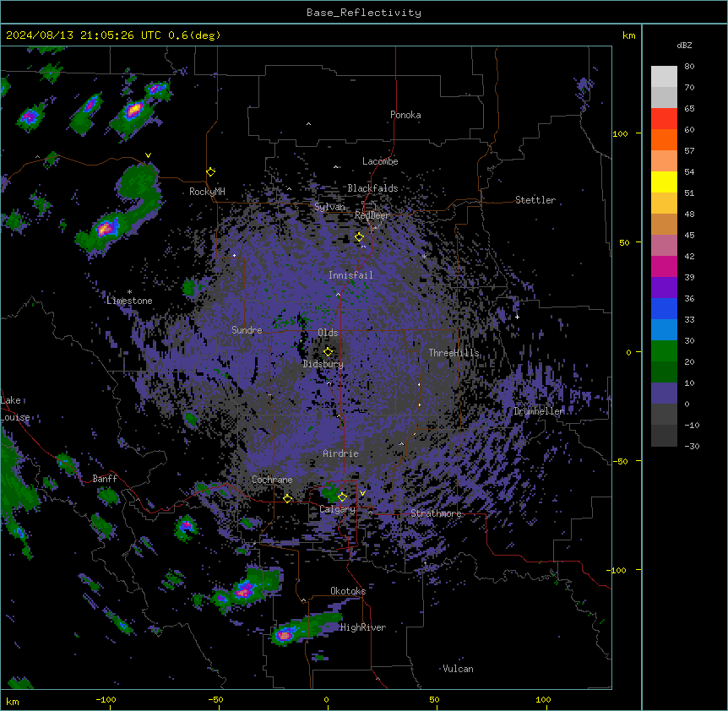The image size is (728, 711).
Task: Select the orange 60-57 dBZ legend swatch
Action: [664, 139]
